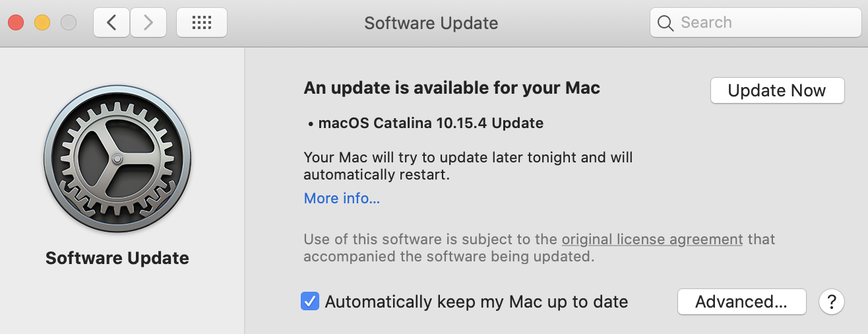868x334 pixels.
Task: Close the window with the red button
Action: click(x=16, y=23)
